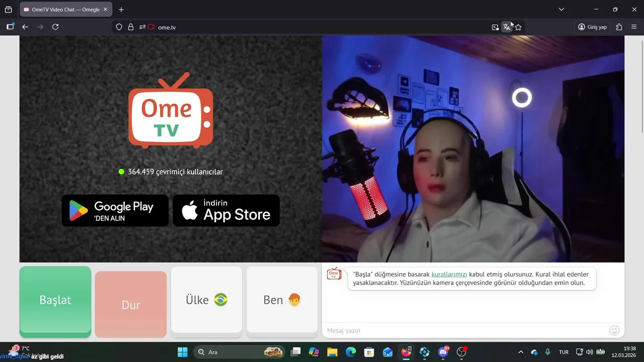
Task: Toggle the browser sidebar
Action: point(10,27)
